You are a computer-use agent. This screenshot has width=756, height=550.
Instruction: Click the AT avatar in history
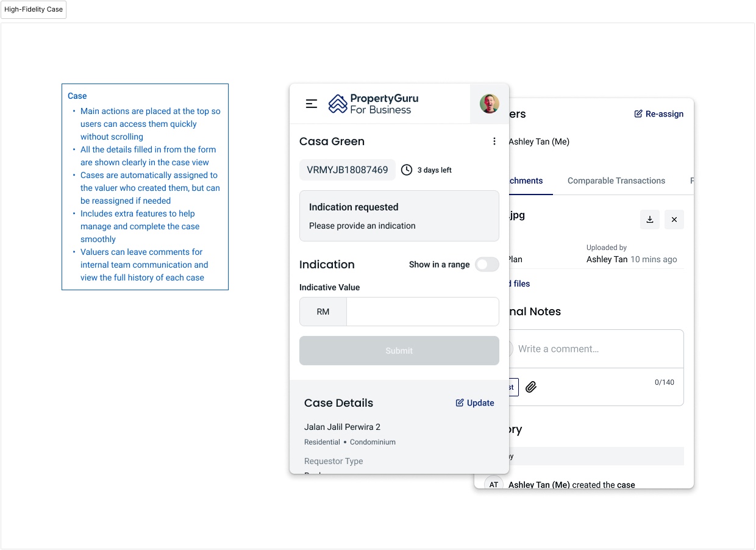point(494,485)
